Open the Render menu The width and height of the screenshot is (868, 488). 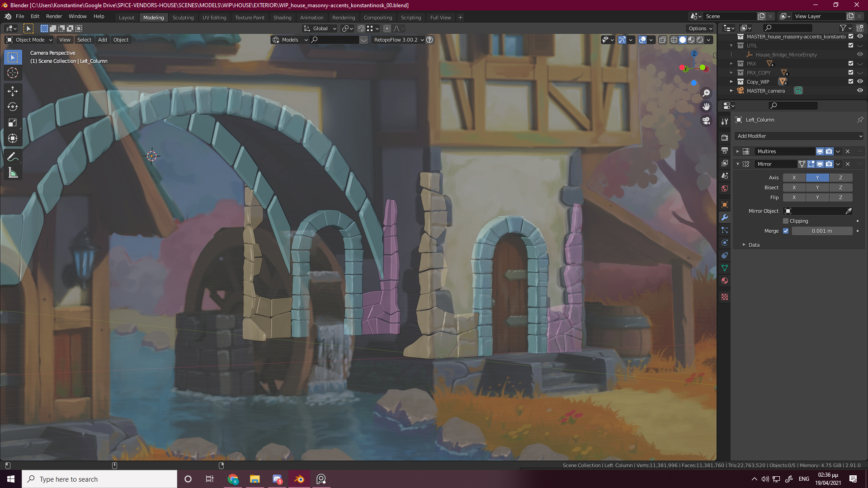coord(54,16)
